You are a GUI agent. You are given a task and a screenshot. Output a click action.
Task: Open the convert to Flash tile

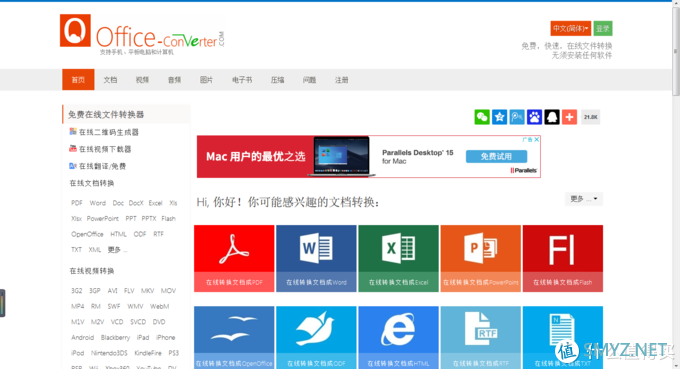point(563,258)
